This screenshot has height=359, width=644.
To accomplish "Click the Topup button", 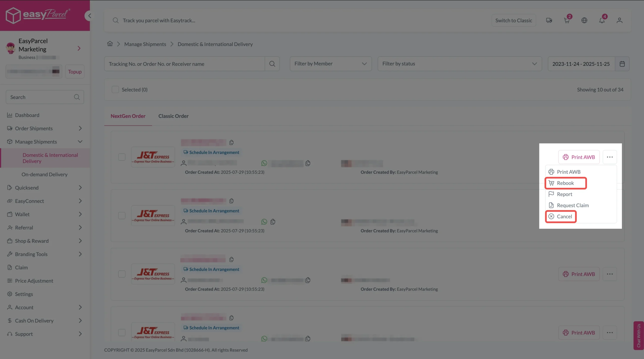I will [x=75, y=72].
